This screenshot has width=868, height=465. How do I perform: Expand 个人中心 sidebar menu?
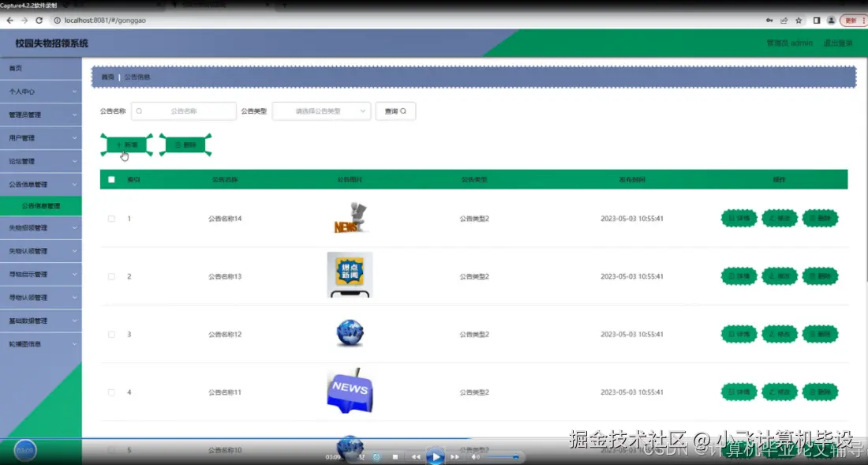[x=41, y=92]
